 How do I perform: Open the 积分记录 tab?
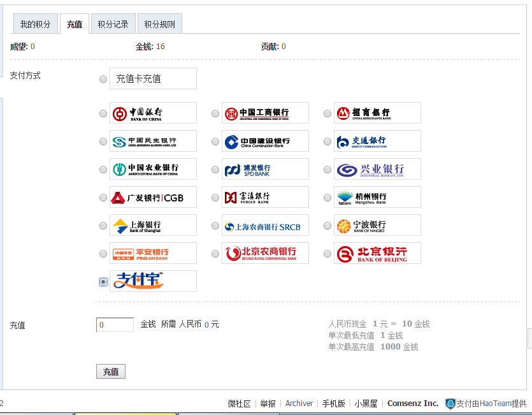[x=113, y=24]
